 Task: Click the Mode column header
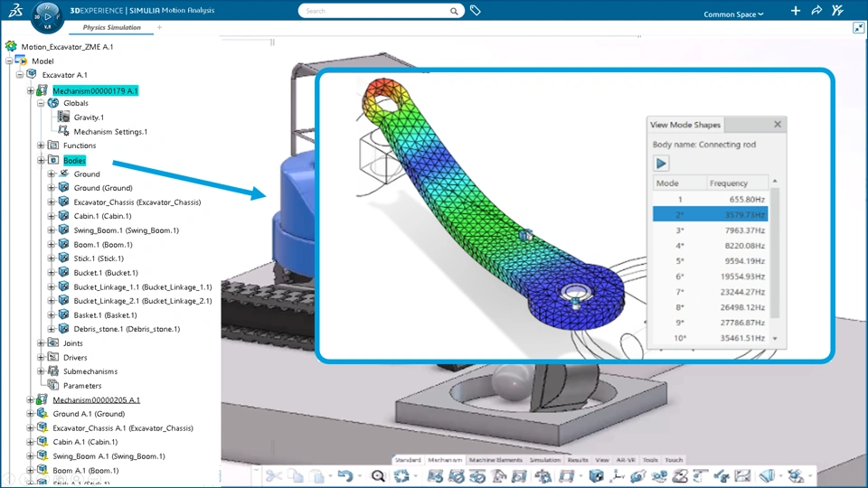(679, 183)
